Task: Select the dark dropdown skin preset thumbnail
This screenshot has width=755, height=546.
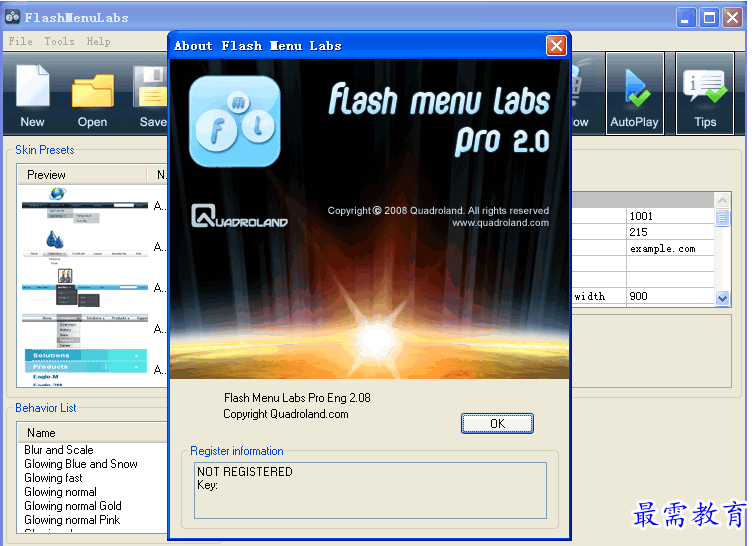Action: click(x=85, y=288)
